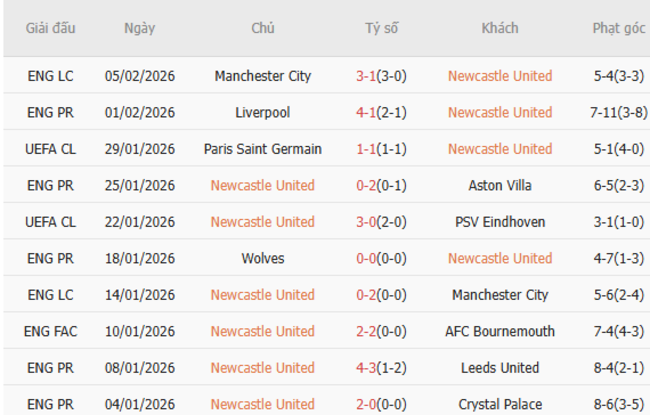Viewport: 650px width, 415px height.
Task: Open the 4-3 score against Leeds United
Action: coord(367,368)
